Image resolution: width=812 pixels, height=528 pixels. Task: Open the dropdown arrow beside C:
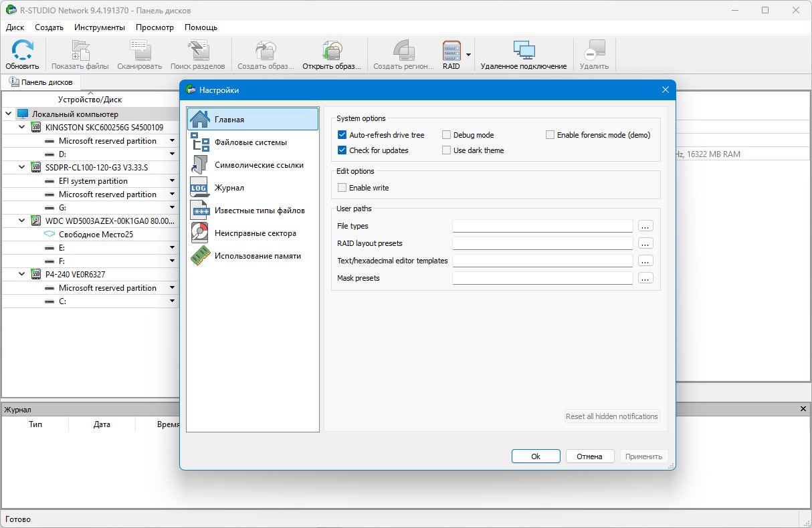tap(172, 301)
